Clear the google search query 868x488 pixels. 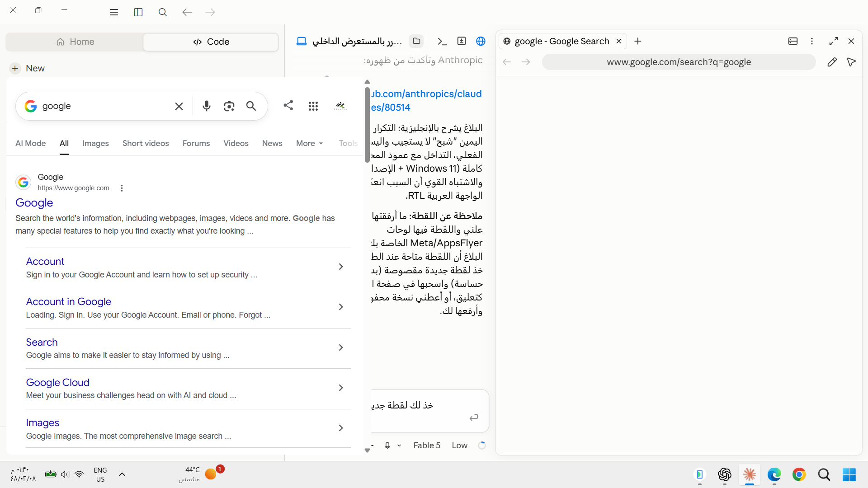[x=179, y=106]
